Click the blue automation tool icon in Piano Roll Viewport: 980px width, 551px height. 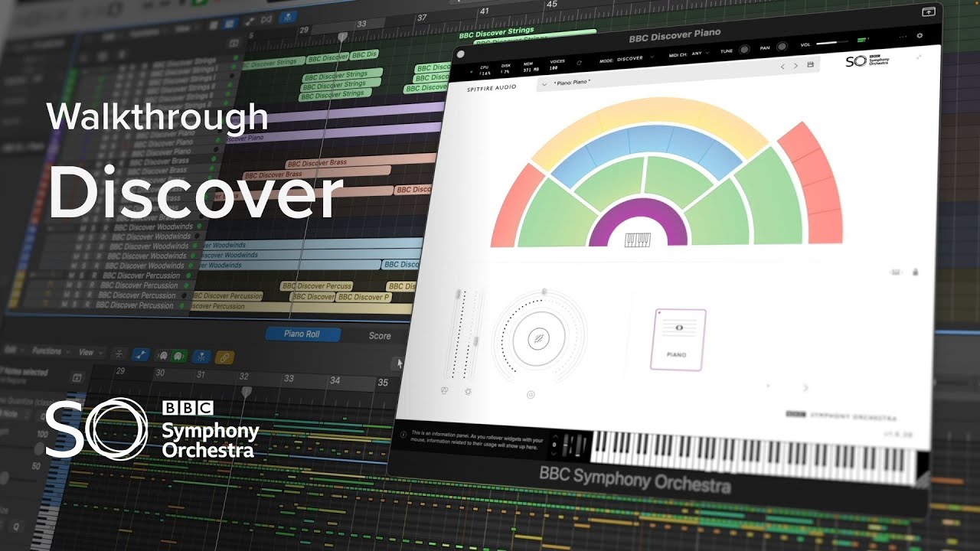(140, 355)
